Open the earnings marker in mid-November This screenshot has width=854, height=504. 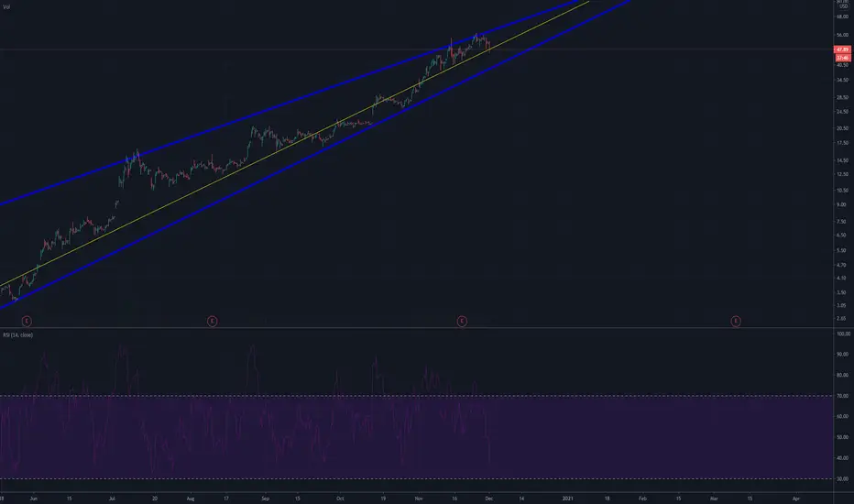(461, 321)
